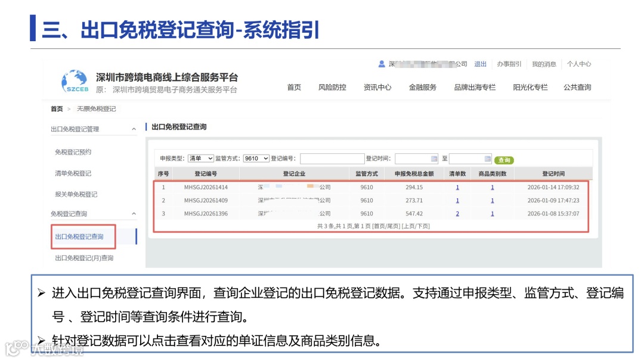The height and width of the screenshot is (361, 644).
Task: Select 免税登记预约 in sidebar
Action: tap(73, 152)
